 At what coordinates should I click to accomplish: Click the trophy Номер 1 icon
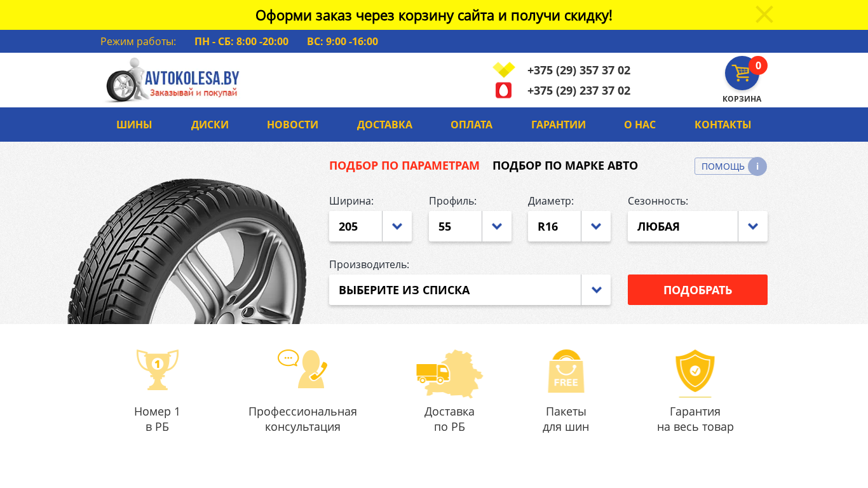tap(158, 369)
